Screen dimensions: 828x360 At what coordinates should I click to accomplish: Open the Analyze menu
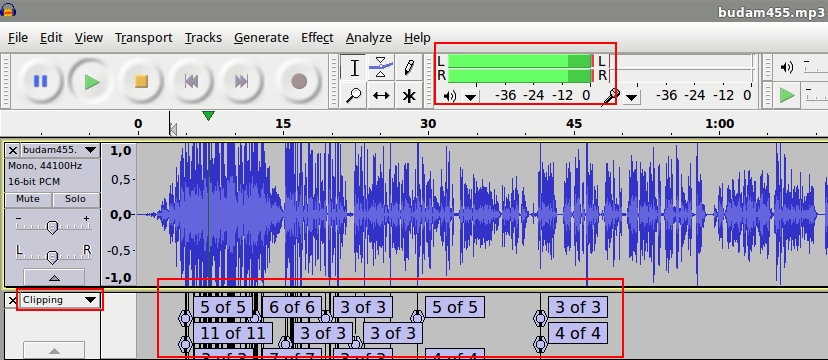(369, 37)
